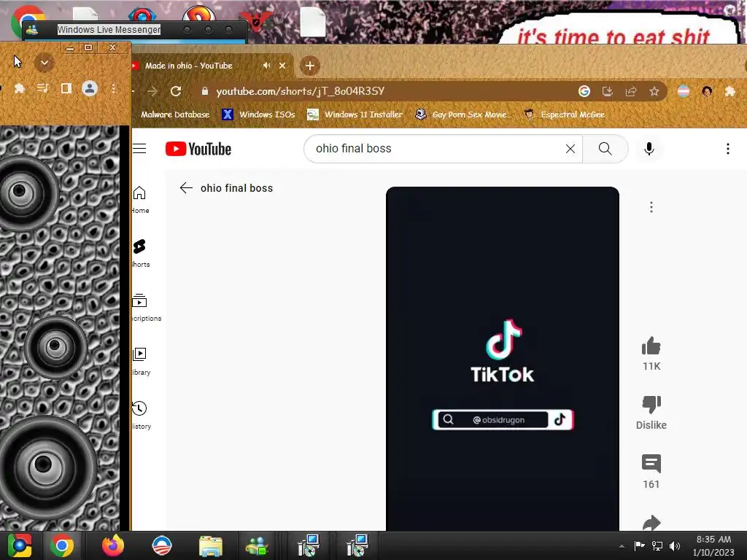This screenshot has height=560, width=747.
Task: Open Subscriptions in the YouTube sidebar
Action: (146, 308)
